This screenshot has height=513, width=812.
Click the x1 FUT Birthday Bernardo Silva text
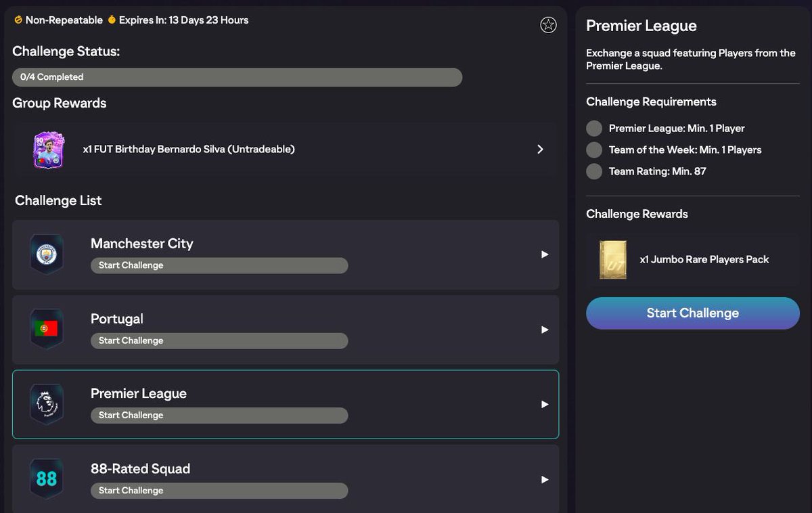click(189, 150)
